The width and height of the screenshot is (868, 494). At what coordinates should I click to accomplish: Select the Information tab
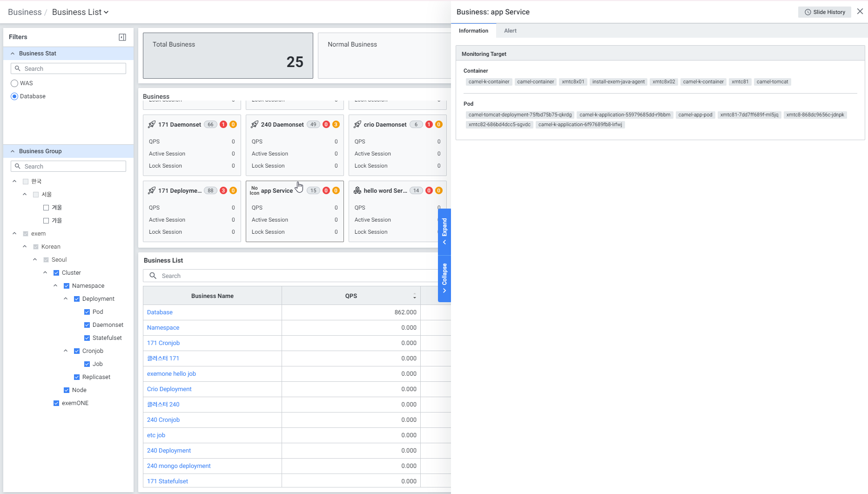(473, 31)
